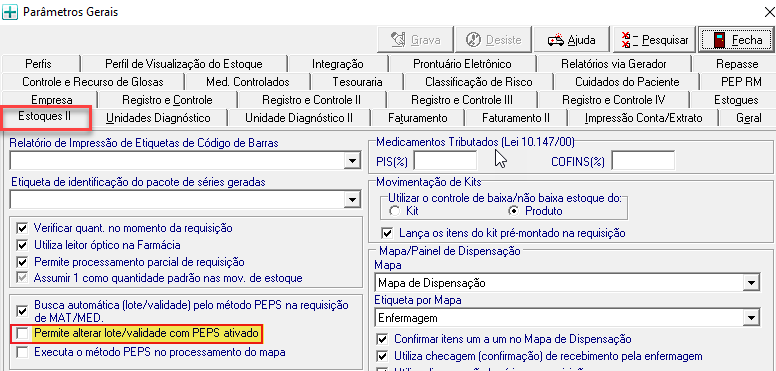The image size is (776, 371).
Task: Toggle Verificar quant. no momento da requisição
Action: [x=22, y=229]
